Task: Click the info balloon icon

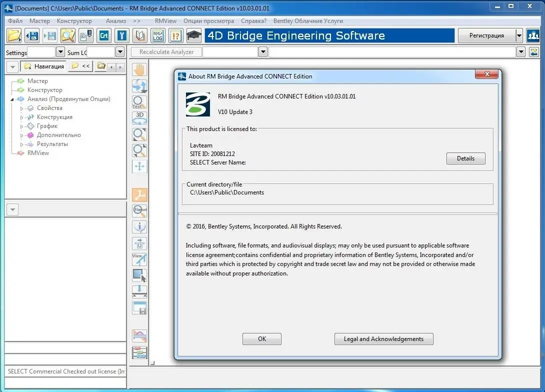Action: tap(139, 227)
